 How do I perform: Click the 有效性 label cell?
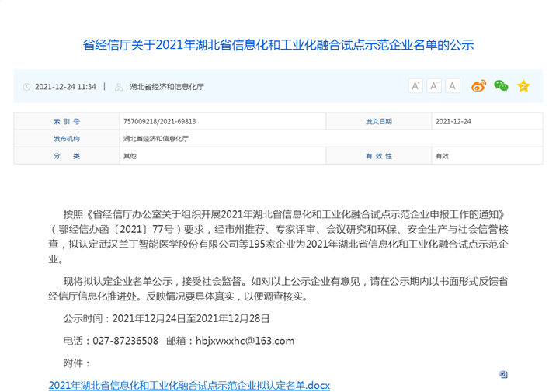[379, 156]
